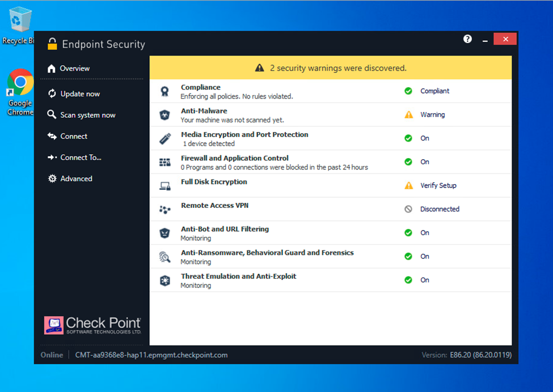Click the orange triangle next to Warning
The height and width of the screenshot is (392, 553).
point(408,114)
